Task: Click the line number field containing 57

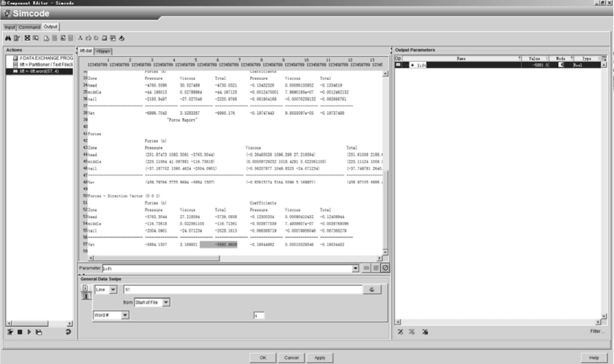Action: pos(243,290)
